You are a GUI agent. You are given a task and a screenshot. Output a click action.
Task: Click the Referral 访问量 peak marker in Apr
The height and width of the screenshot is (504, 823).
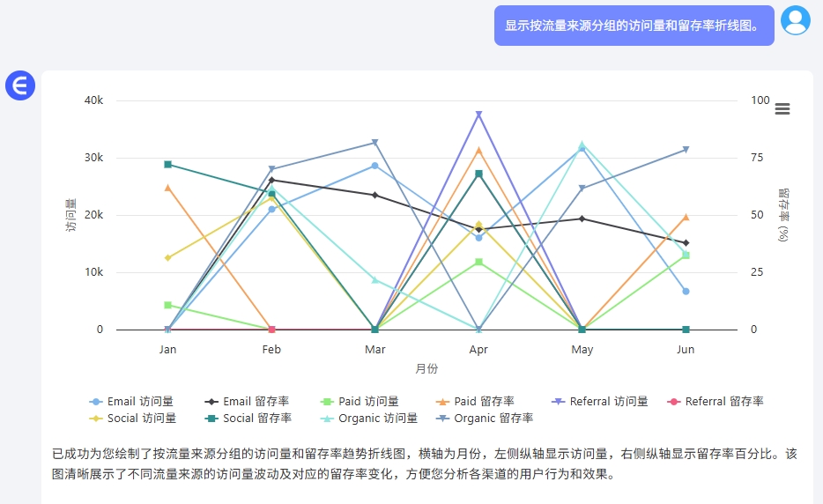point(478,114)
